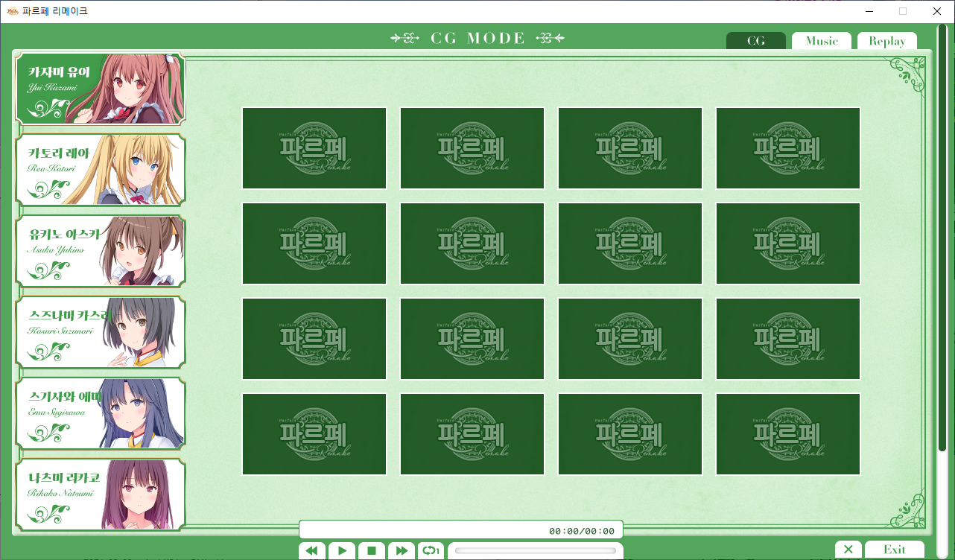Adjust the playback seek slider
The height and width of the screenshot is (560, 955).
point(536,551)
